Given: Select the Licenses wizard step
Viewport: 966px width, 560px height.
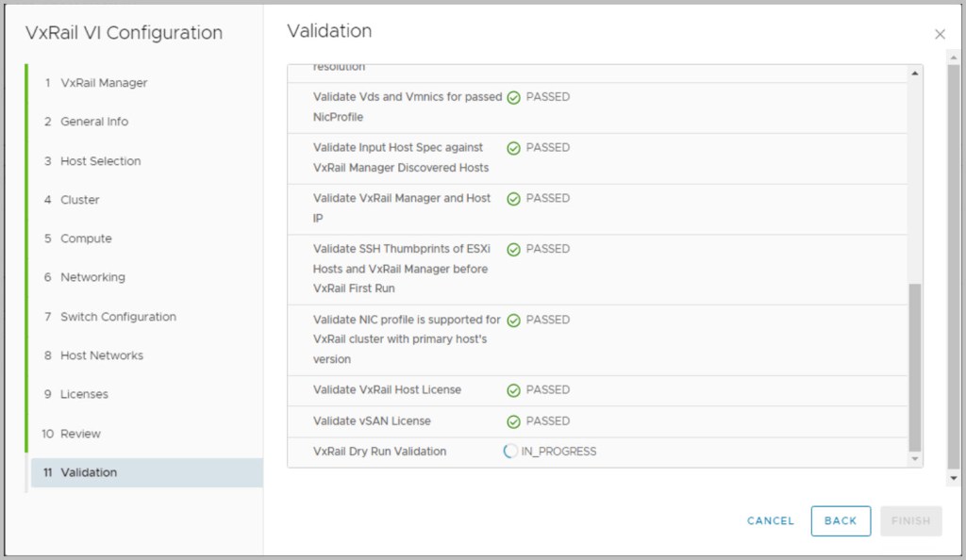Looking at the screenshot, I should (84, 394).
